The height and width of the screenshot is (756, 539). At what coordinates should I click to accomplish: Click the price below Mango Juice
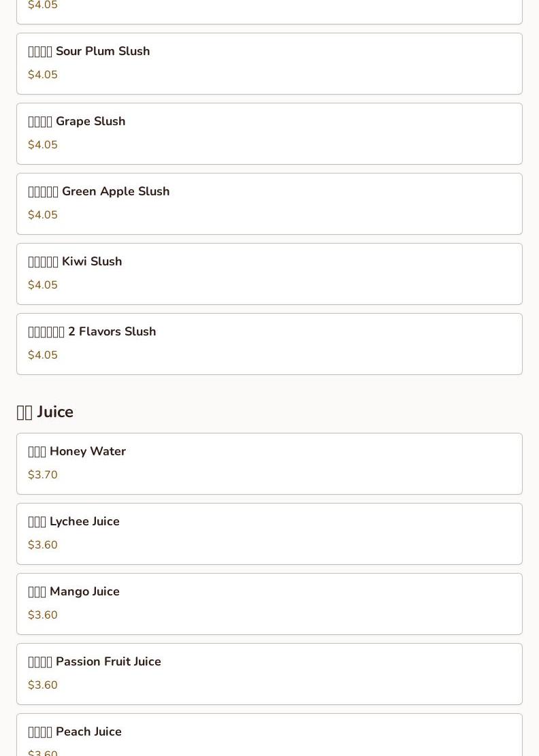[43, 615]
